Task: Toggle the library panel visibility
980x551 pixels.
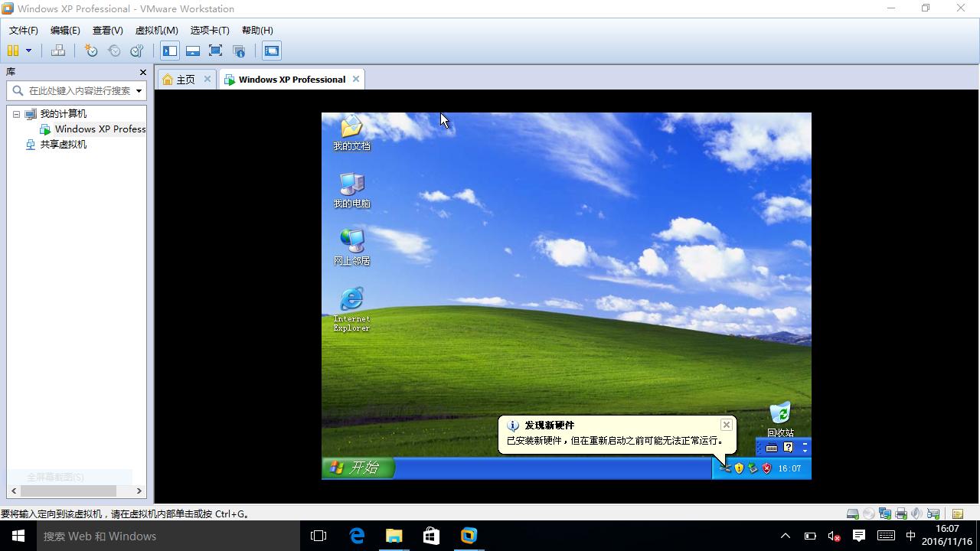Action: [170, 51]
